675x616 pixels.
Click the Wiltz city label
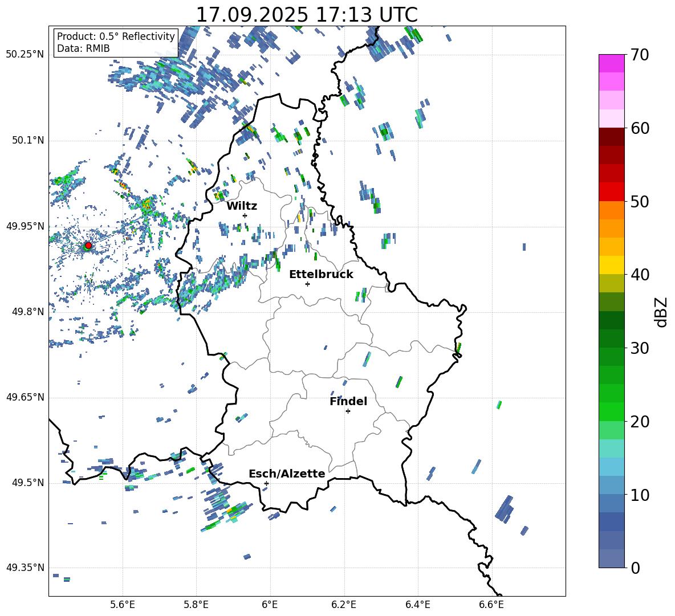click(242, 206)
